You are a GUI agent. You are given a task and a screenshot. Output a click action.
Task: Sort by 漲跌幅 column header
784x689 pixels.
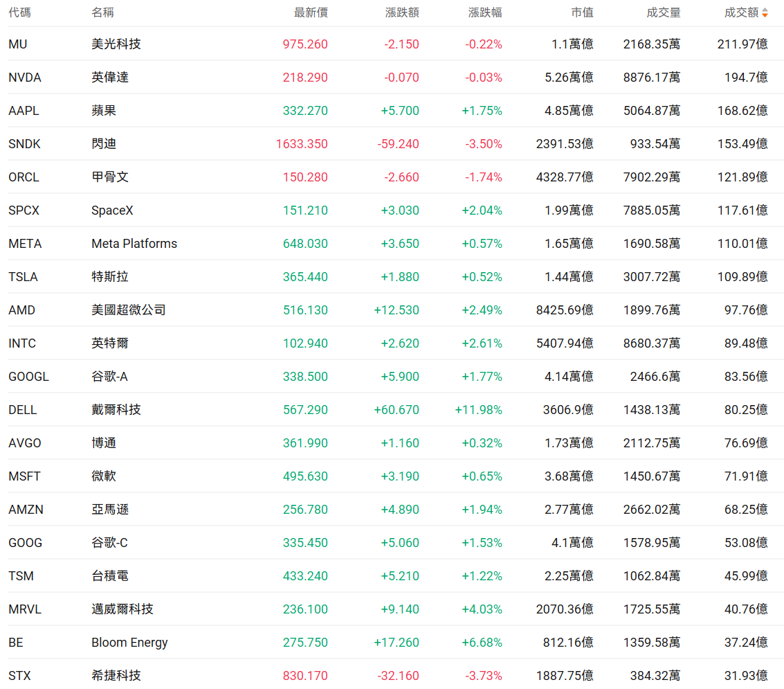(485, 12)
